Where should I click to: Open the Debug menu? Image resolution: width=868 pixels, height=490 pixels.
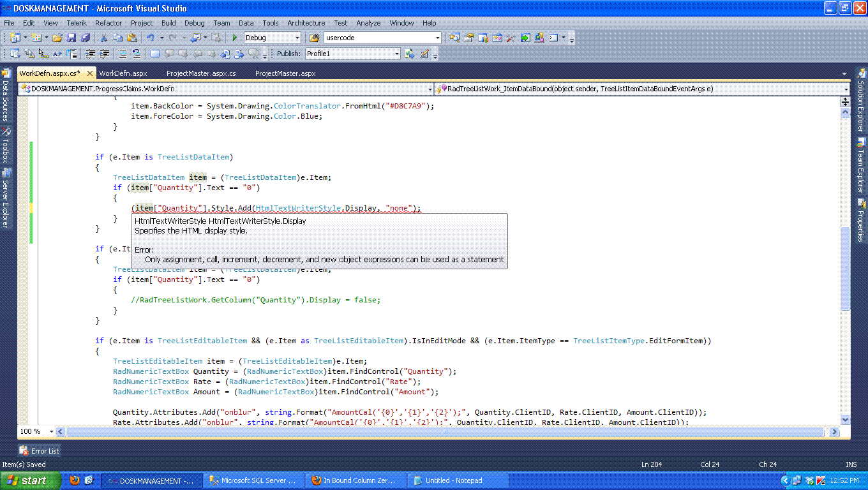[x=195, y=23]
